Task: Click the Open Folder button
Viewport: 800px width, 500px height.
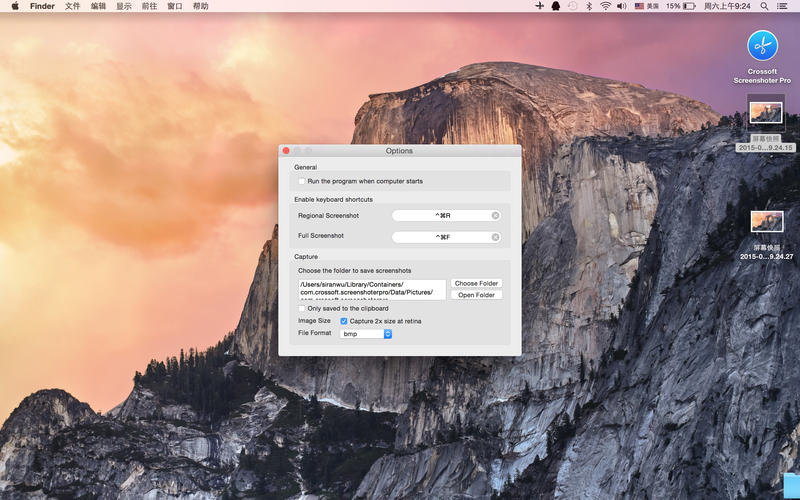Action: click(x=476, y=295)
